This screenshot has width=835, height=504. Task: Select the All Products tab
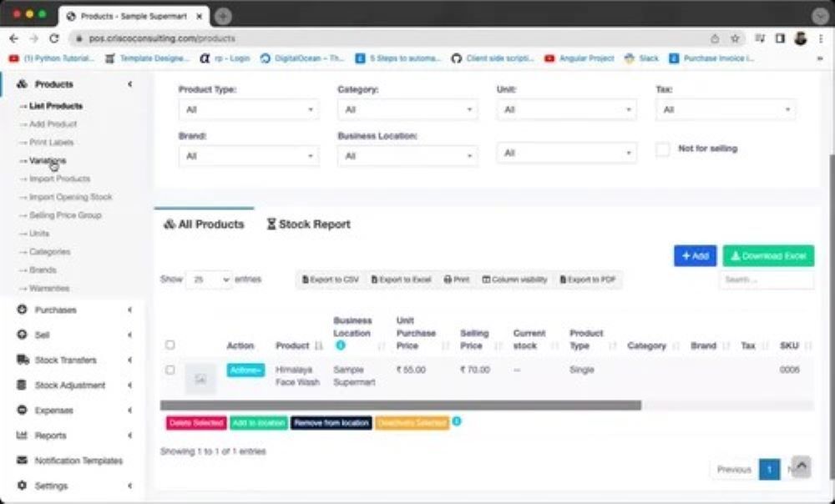[x=203, y=224]
